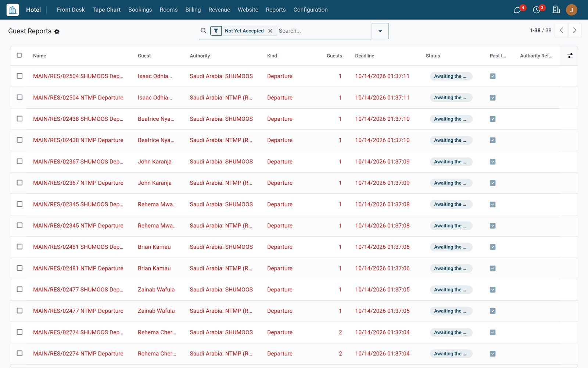588x368 pixels.
Task: Open optional columns adjust icon
Action: (x=570, y=56)
